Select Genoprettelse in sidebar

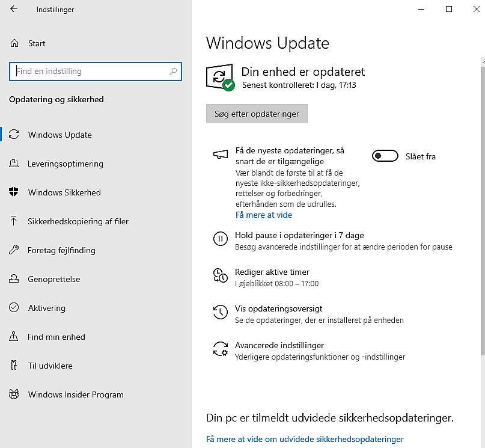coord(54,279)
